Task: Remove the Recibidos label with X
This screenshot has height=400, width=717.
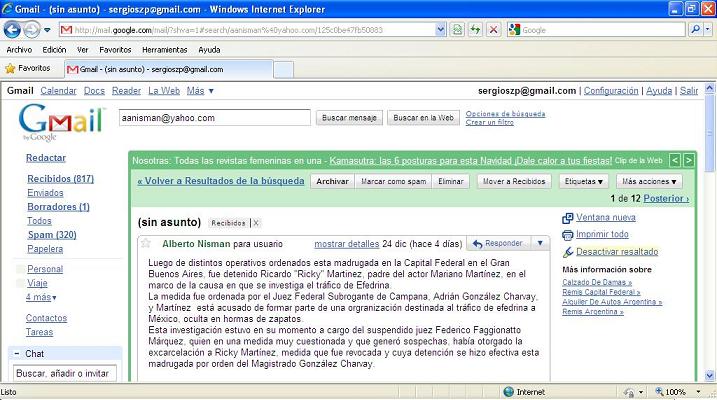Action: 256,223
